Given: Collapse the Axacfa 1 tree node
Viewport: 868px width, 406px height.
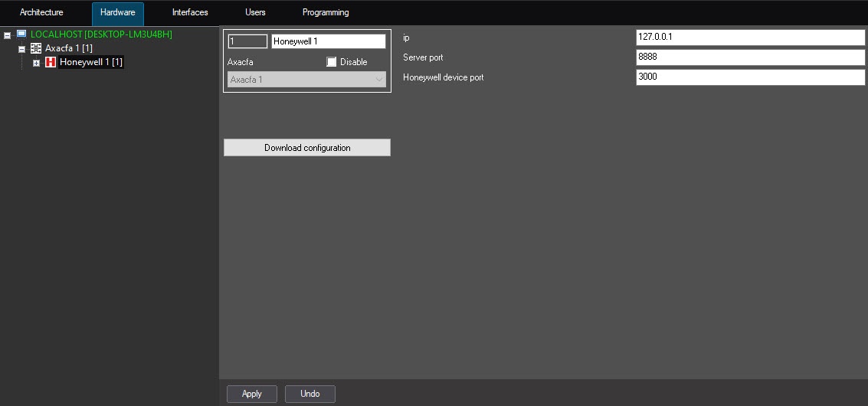Looking at the screenshot, I should [22, 49].
